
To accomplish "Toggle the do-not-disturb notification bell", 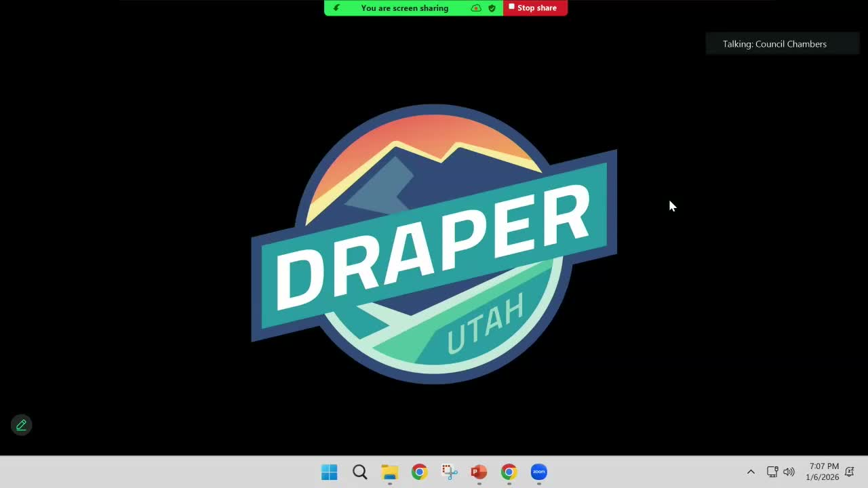I will (849, 472).
